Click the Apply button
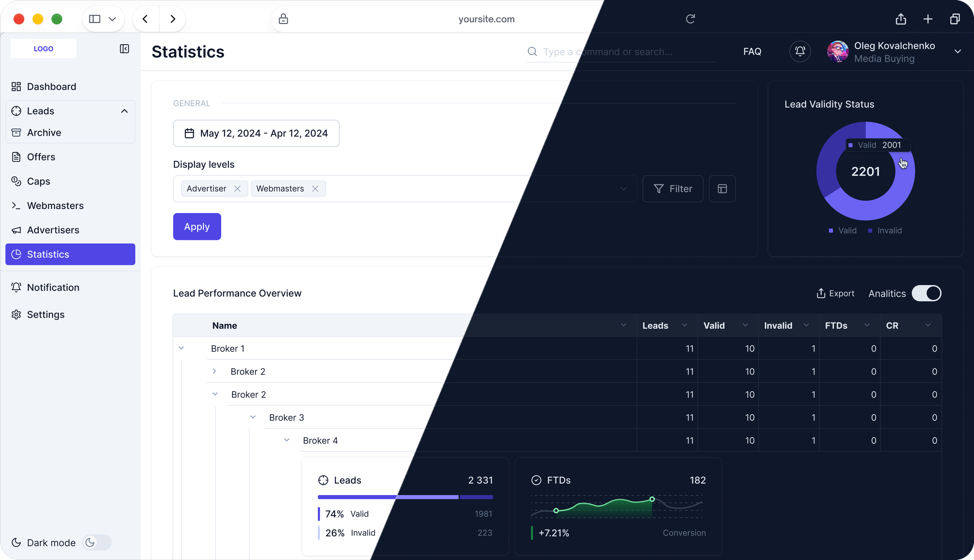Image resolution: width=974 pixels, height=560 pixels. (197, 226)
